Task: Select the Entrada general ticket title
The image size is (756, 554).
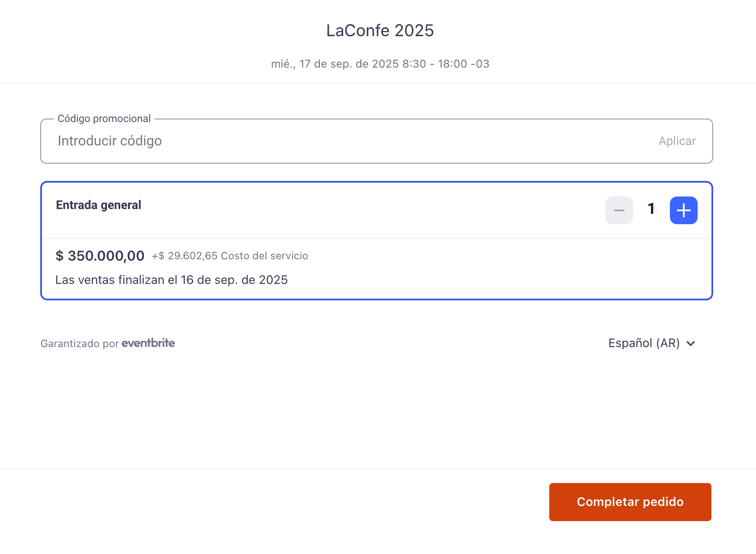Action: click(99, 205)
